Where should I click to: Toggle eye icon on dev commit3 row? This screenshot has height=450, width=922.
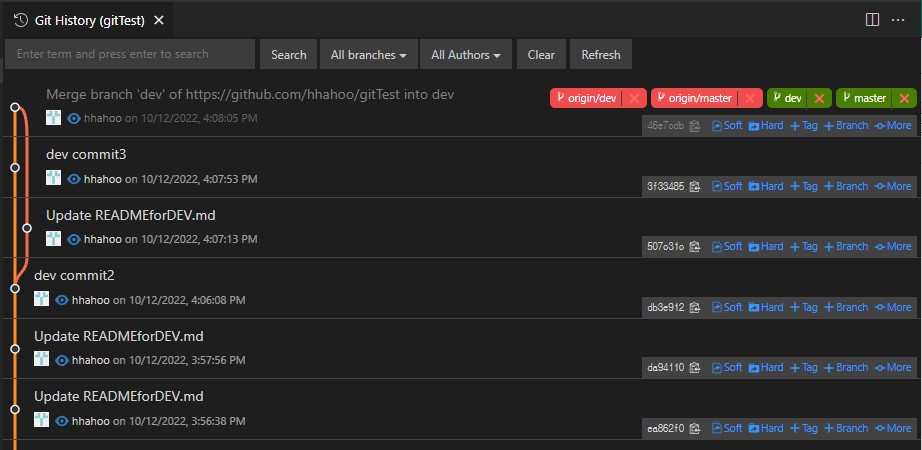74,179
